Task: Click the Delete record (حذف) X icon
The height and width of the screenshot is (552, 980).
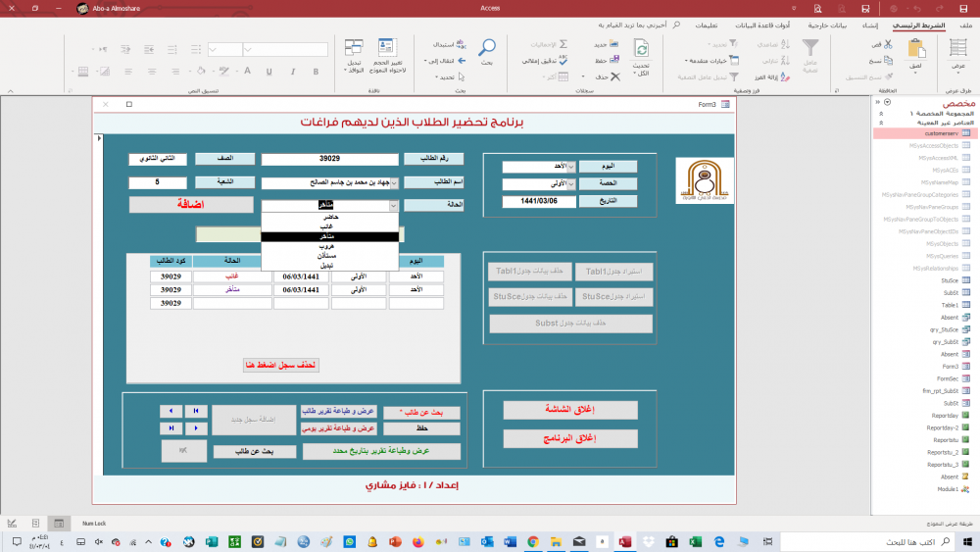Action: 615,76
